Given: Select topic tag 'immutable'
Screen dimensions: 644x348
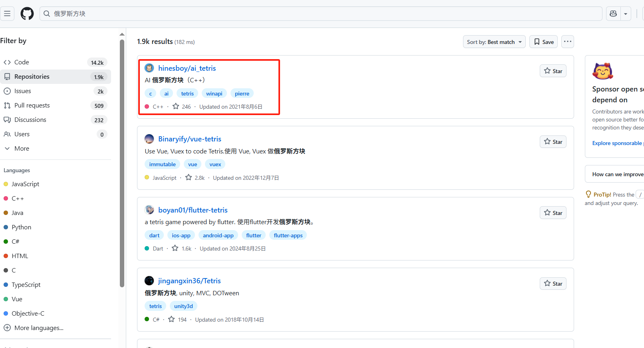Looking at the screenshot, I should tap(163, 164).
